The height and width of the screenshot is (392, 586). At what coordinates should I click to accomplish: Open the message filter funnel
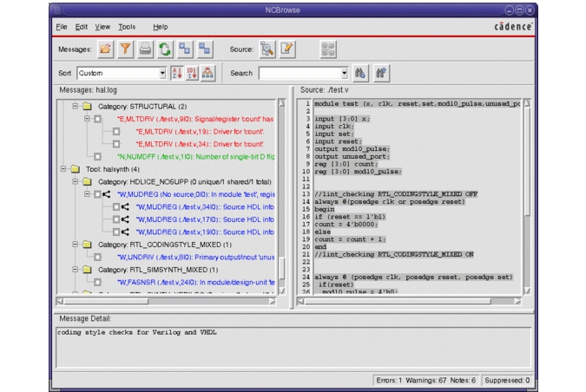tap(125, 49)
